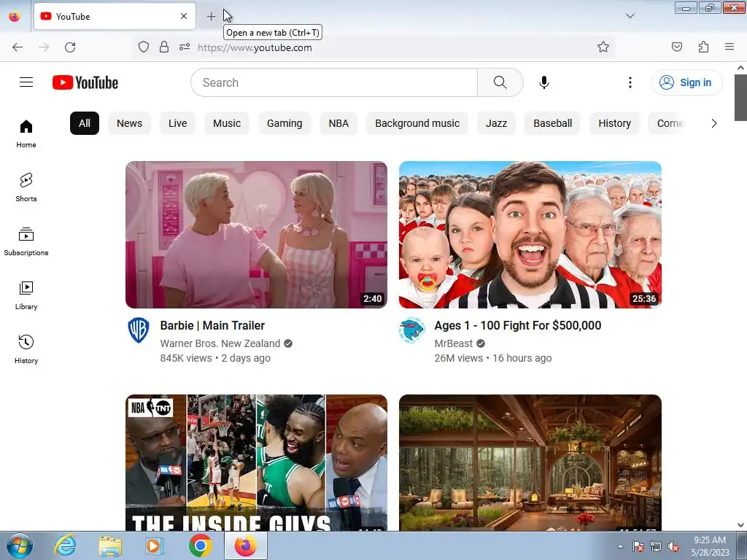Open Shorts in sidebar

tap(26, 187)
